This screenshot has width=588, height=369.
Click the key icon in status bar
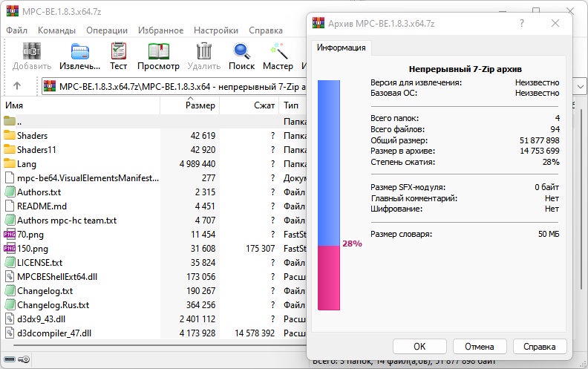point(24,359)
